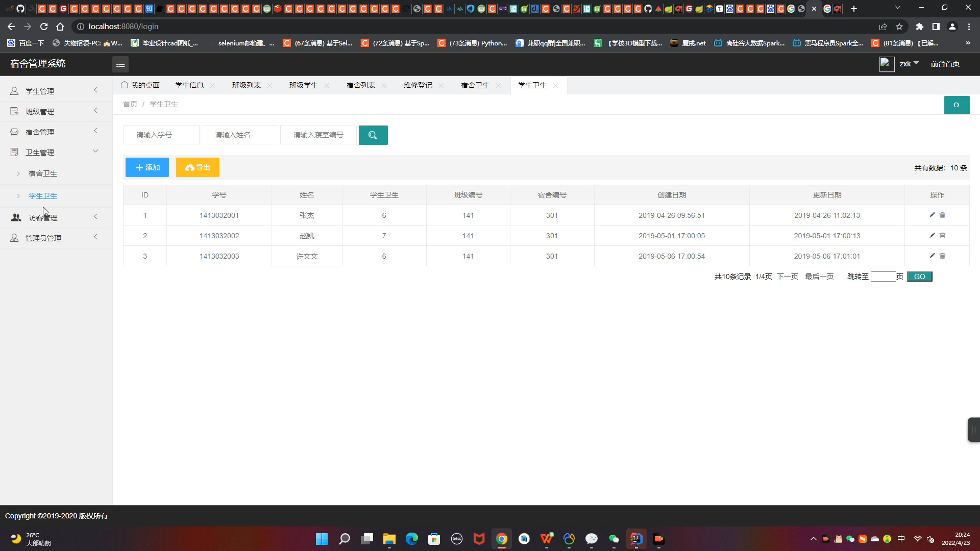980x551 pixels.
Task: Click the 添加 button to add a record
Action: 146,167
